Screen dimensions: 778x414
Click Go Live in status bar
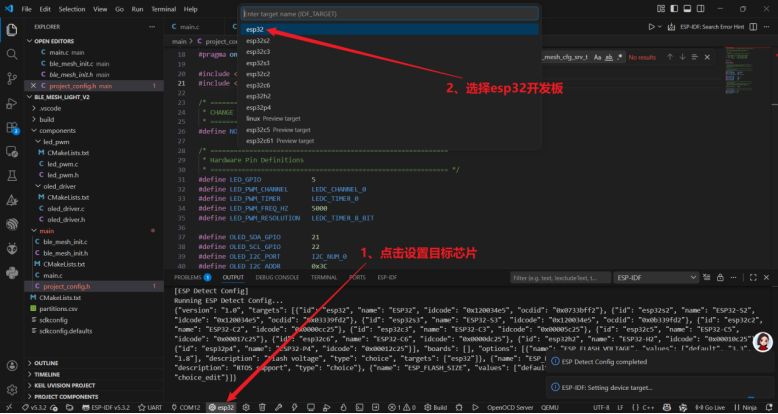point(711,408)
